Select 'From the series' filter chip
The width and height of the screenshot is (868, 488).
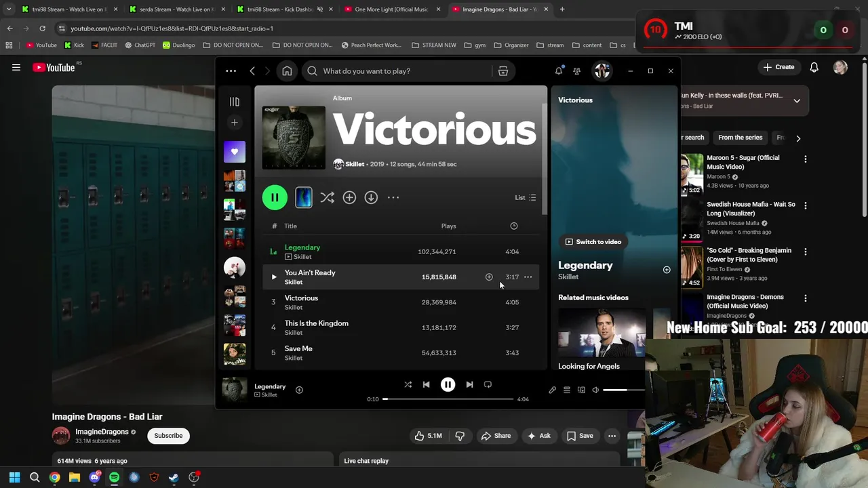tap(740, 138)
